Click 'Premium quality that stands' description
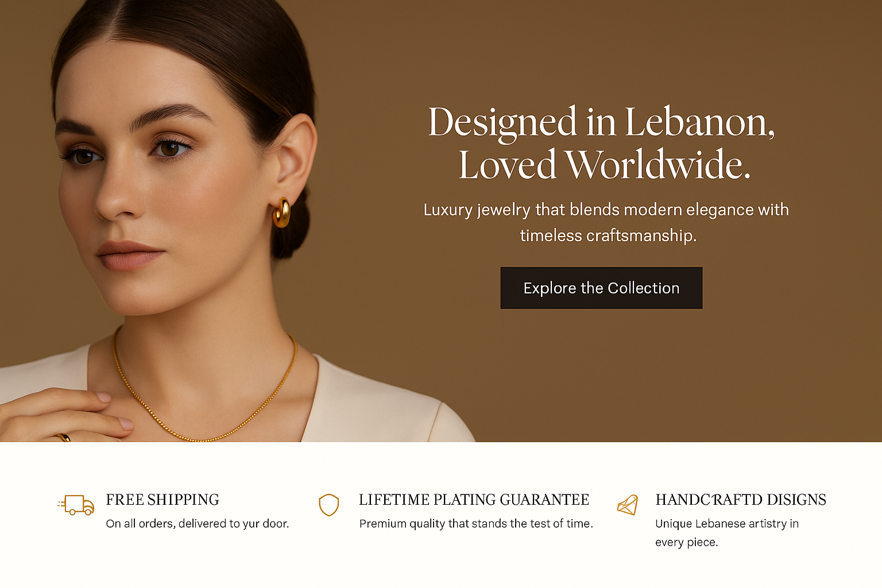Viewport: 882px width, 588px height. click(476, 524)
